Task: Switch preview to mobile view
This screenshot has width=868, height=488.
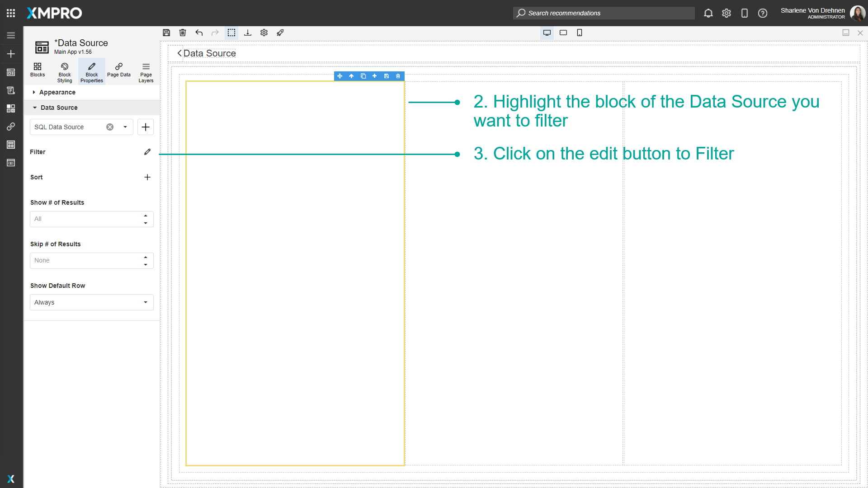Action: [580, 33]
